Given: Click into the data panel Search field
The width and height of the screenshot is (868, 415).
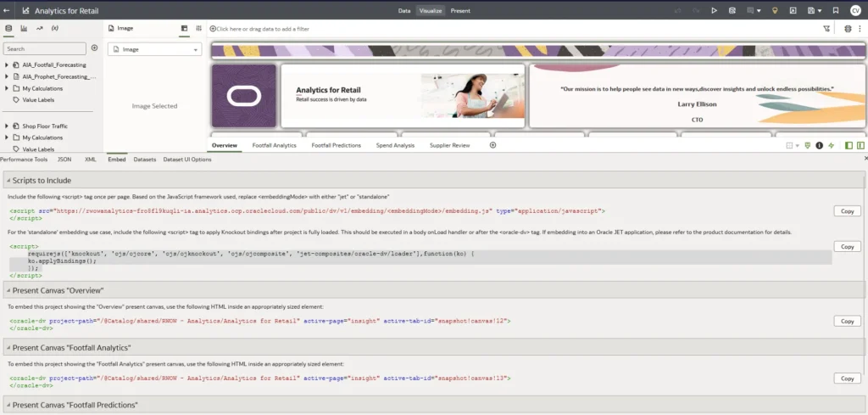Looking at the screenshot, I should 45,48.
